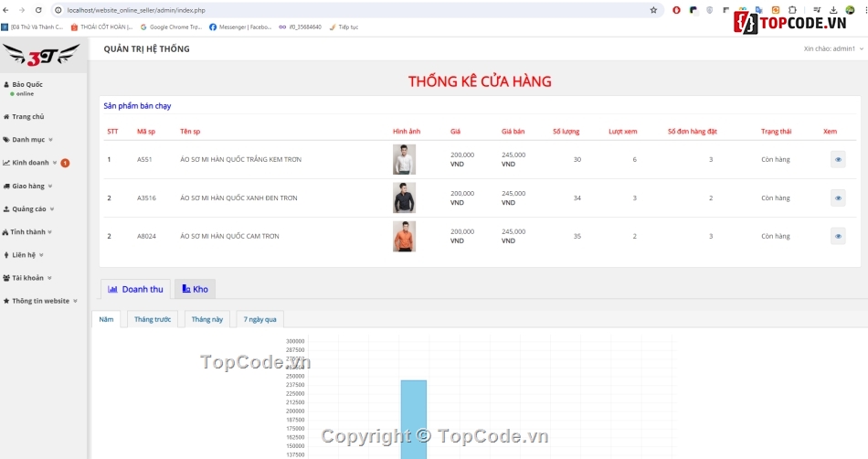
Task: Click the user icon beside Bảo Quốc
Action: point(6,85)
